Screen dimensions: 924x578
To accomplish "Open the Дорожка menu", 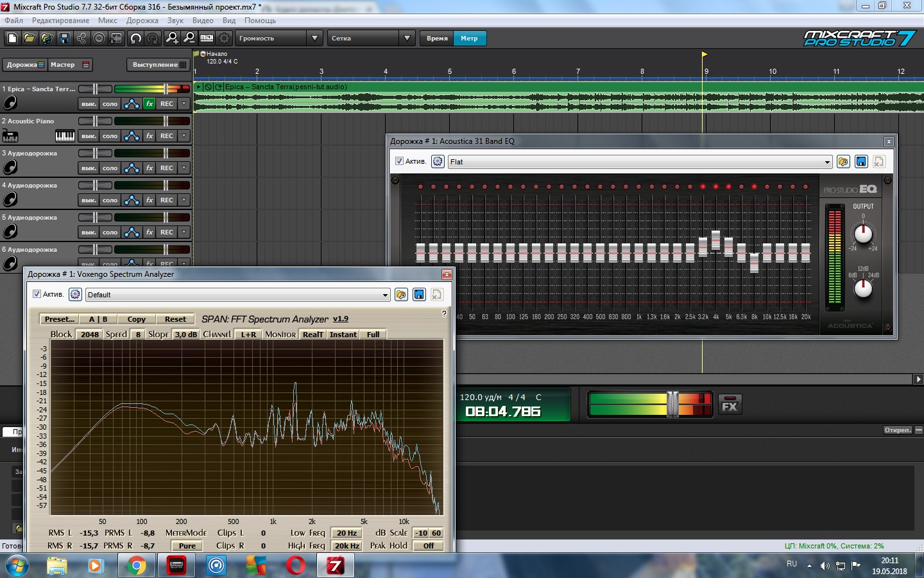I will tap(142, 21).
